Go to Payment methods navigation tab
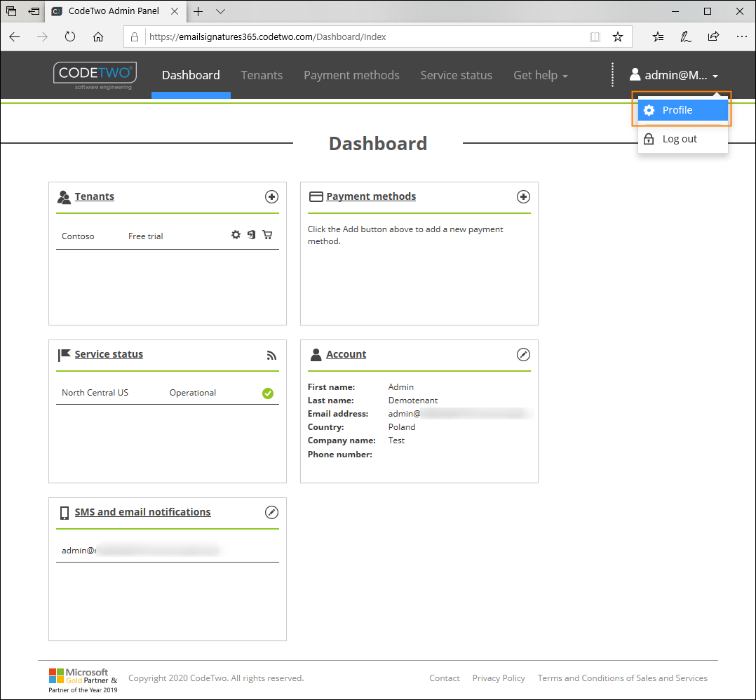Viewport: 756px width, 700px height. coord(351,76)
